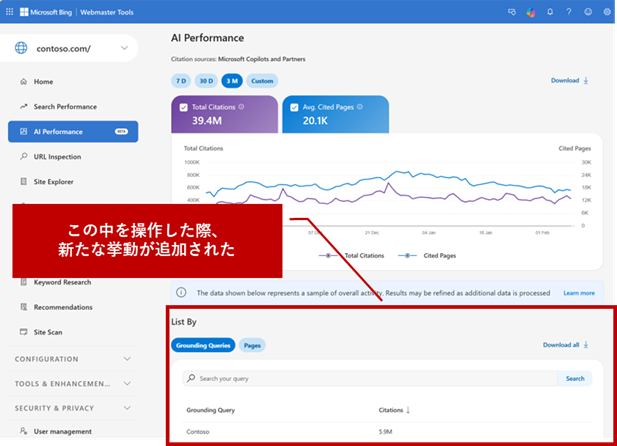The height and width of the screenshot is (446, 617).
Task: Click the Download link above the chart
Action: tap(565, 80)
